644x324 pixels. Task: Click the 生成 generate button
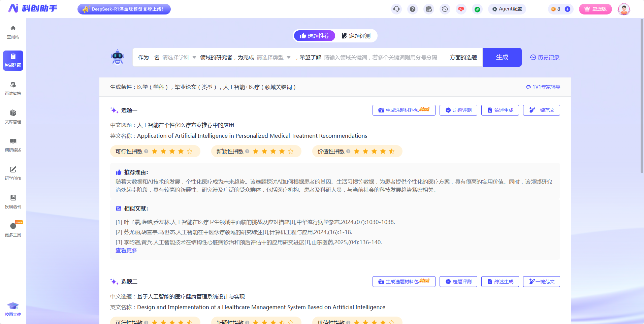502,57
